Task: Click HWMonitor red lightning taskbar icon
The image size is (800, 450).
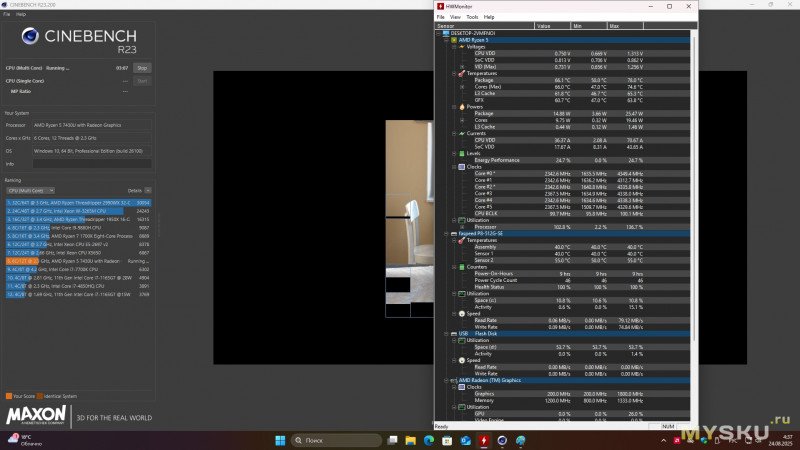Action: coord(484,440)
